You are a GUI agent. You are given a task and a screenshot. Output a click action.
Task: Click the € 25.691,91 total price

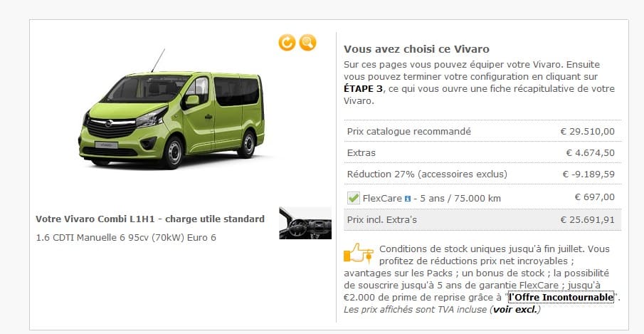(587, 220)
